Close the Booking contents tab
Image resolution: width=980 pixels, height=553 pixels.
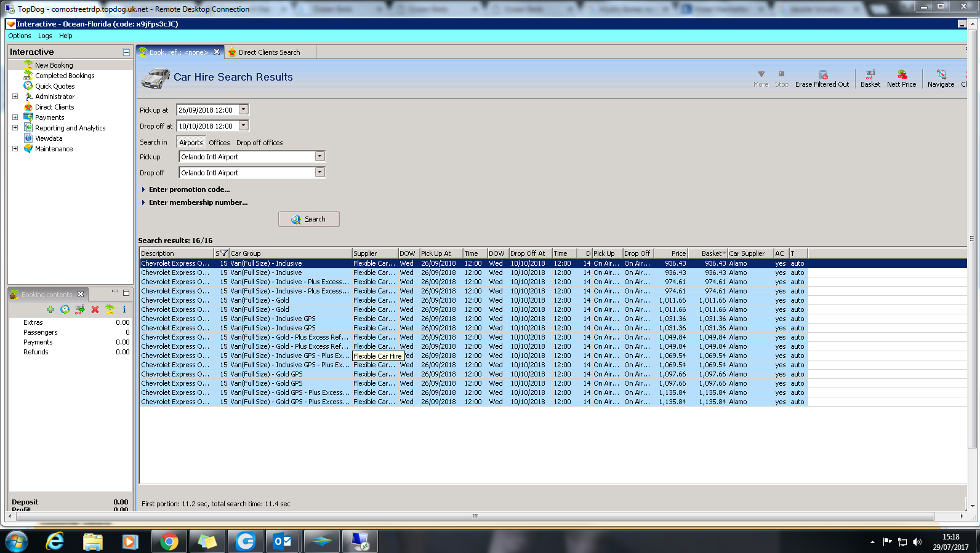[x=81, y=294]
